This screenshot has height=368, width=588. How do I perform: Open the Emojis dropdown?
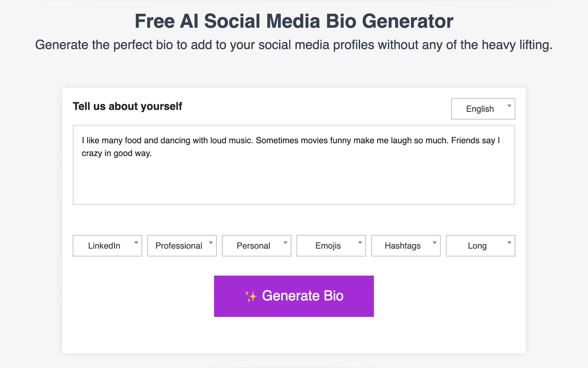click(x=331, y=246)
